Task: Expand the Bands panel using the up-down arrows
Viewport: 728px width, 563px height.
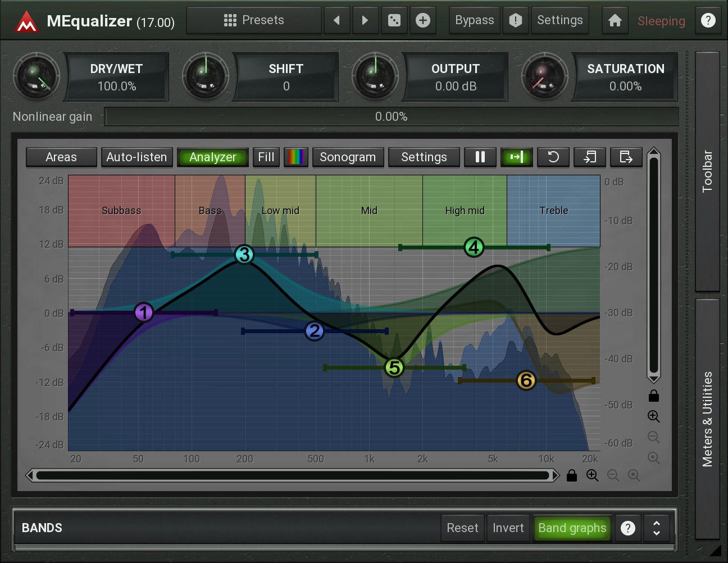Action: click(656, 528)
